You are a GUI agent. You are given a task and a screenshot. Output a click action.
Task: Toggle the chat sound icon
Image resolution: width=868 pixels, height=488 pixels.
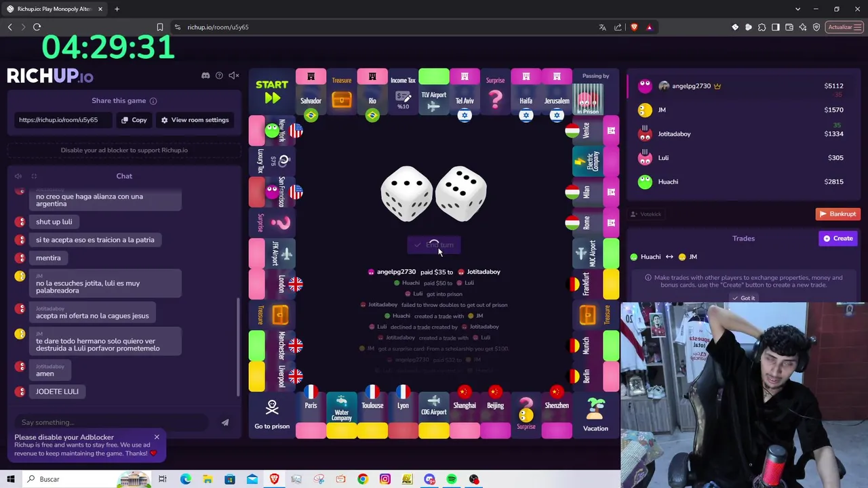[x=18, y=176]
